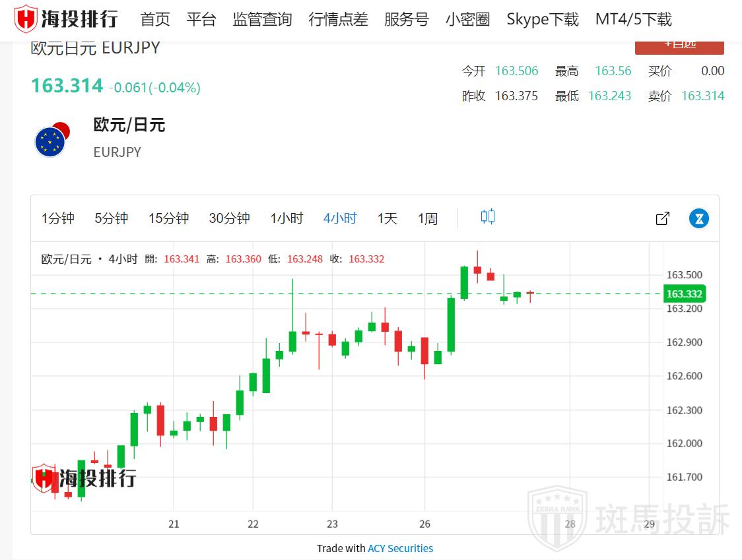Image resolution: width=742 pixels, height=560 pixels.
Task: Switch to the 1小时 timeframe
Action: pos(287,218)
